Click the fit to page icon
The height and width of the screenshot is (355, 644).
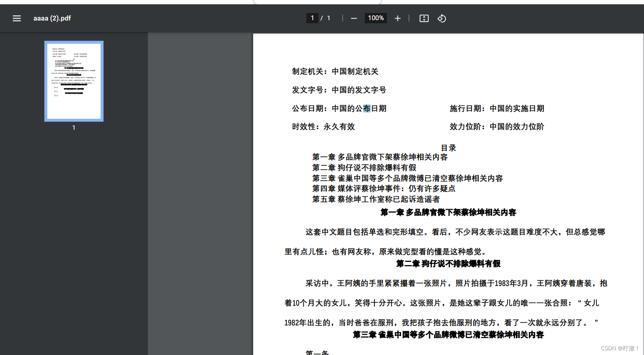424,18
